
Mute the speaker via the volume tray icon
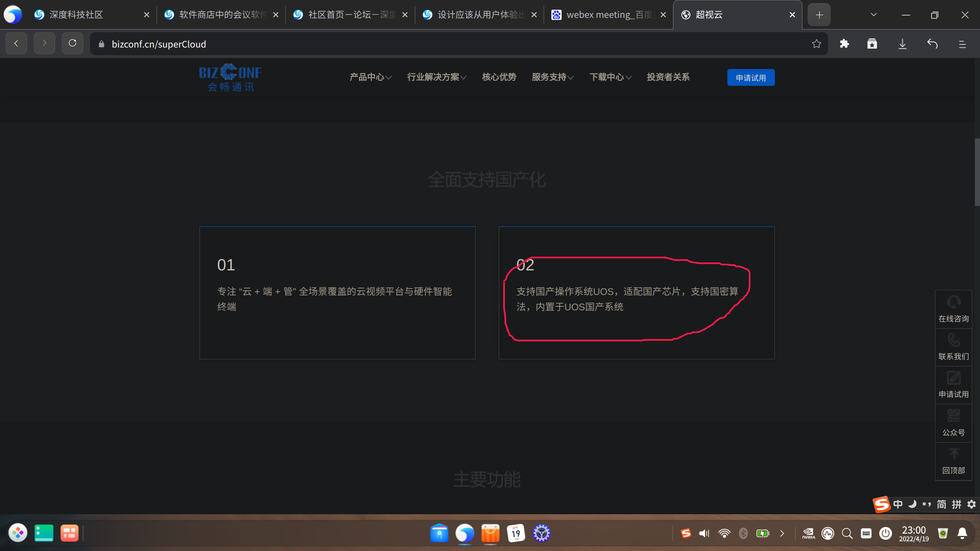(704, 533)
